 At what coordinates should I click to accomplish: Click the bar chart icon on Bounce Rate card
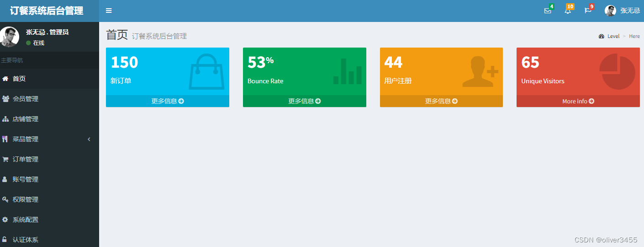pos(348,71)
